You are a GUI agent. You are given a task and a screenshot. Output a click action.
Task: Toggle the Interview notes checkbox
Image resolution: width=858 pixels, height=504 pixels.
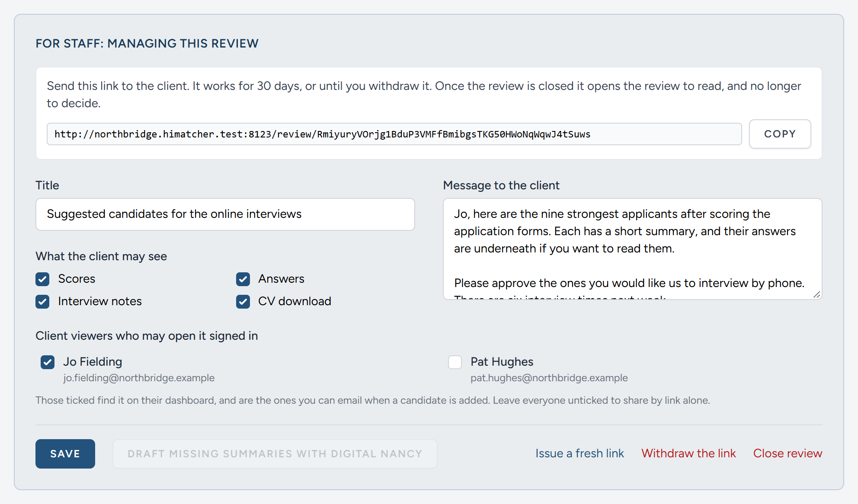click(x=42, y=302)
